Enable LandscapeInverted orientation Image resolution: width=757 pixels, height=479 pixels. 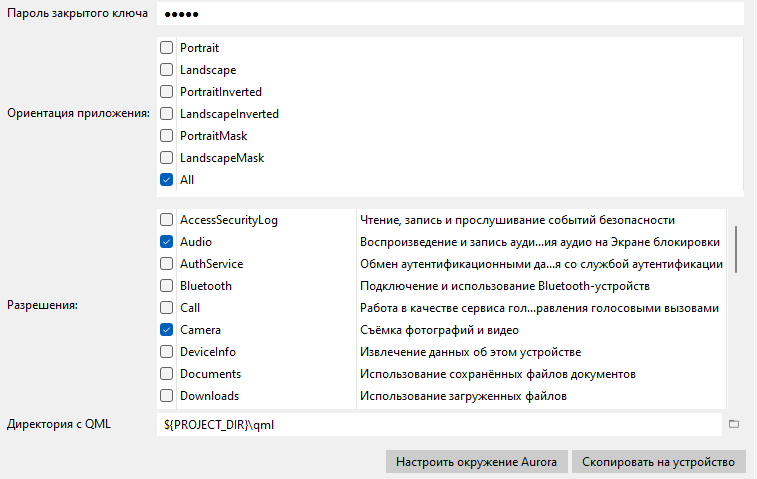(166, 114)
